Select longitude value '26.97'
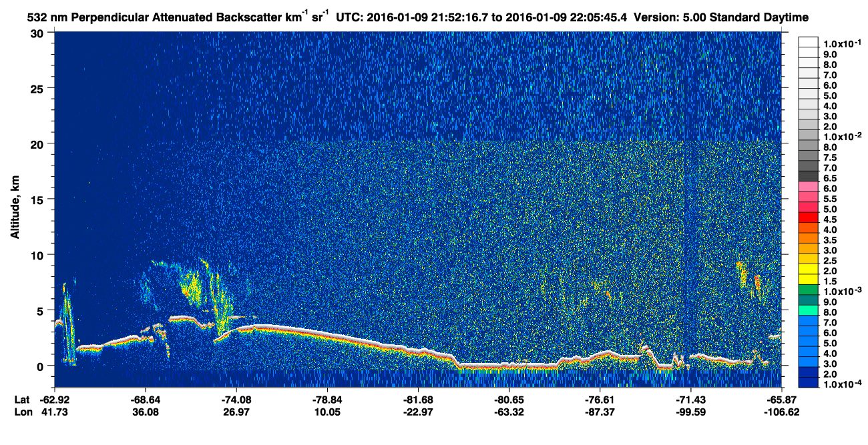 point(236,412)
